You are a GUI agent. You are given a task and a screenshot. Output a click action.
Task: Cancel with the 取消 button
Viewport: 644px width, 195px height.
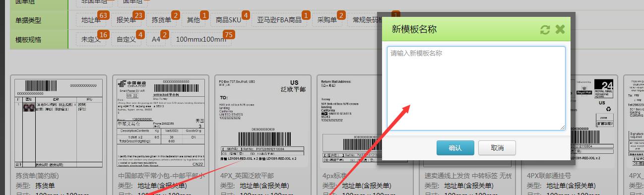pos(497,148)
